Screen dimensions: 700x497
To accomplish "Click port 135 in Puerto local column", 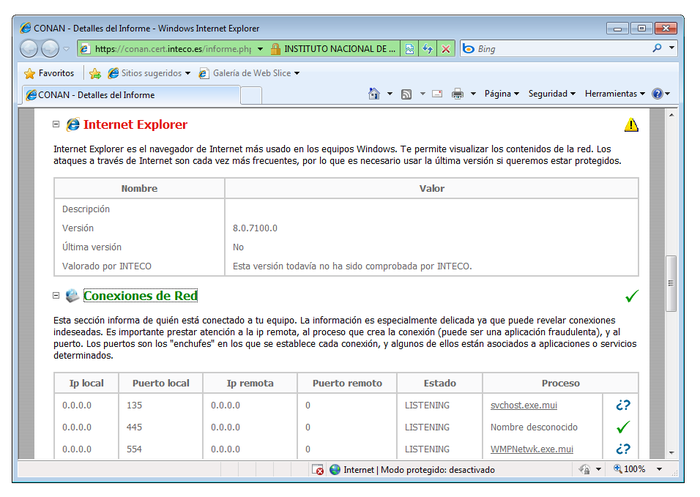I will pyautogui.click(x=134, y=405).
